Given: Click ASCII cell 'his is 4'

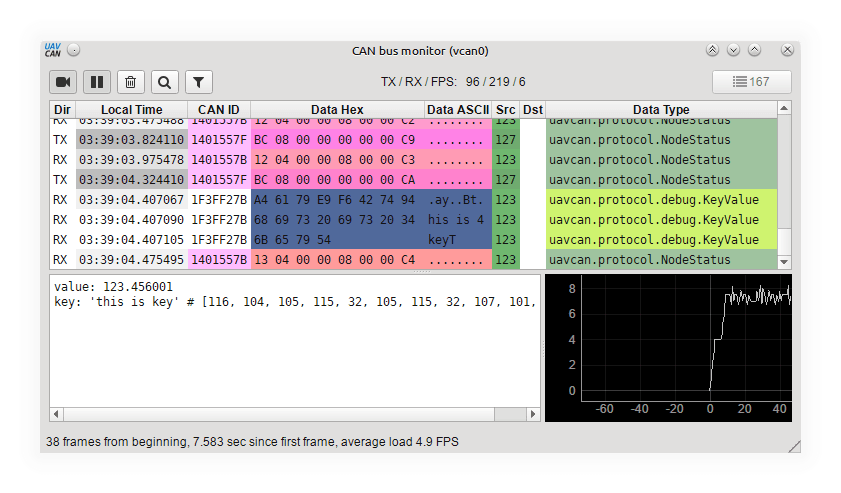Looking at the screenshot, I should point(456,220).
